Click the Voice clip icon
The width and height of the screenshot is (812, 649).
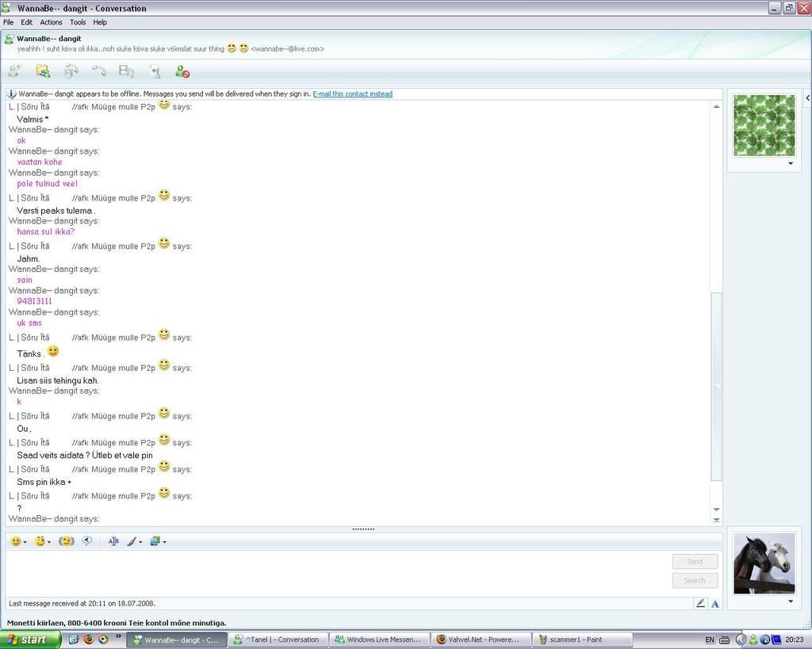click(87, 541)
